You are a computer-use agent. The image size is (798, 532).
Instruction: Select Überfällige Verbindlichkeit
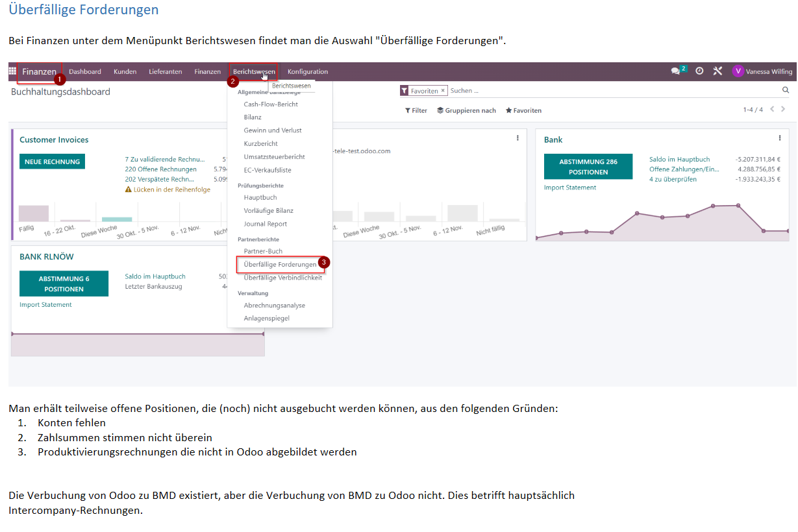coord(282,278)
